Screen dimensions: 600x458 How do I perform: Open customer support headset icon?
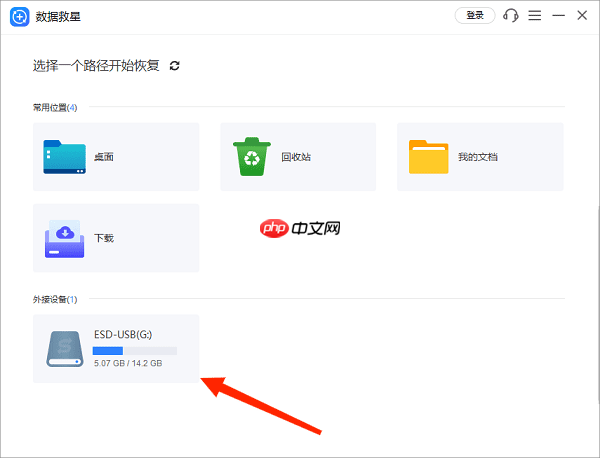pos(511,15)
